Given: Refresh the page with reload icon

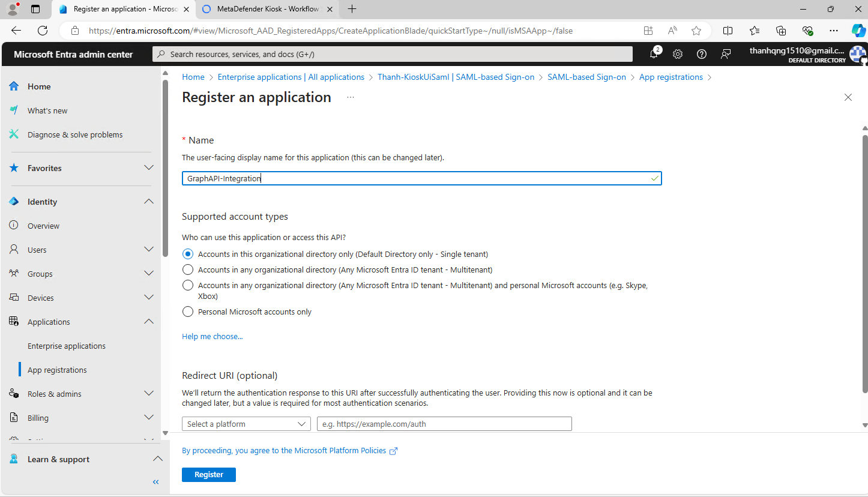Looking at the screenshot, I should tap(43, 31).
